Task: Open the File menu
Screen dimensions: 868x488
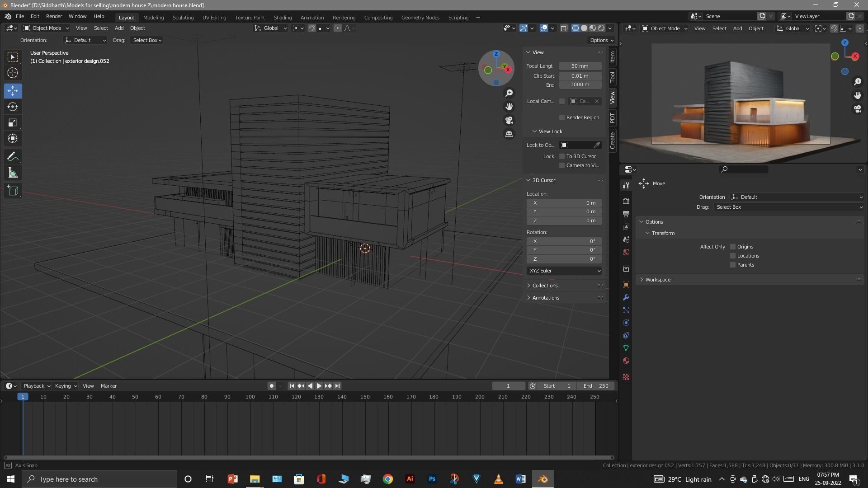Action: point(20,16)
